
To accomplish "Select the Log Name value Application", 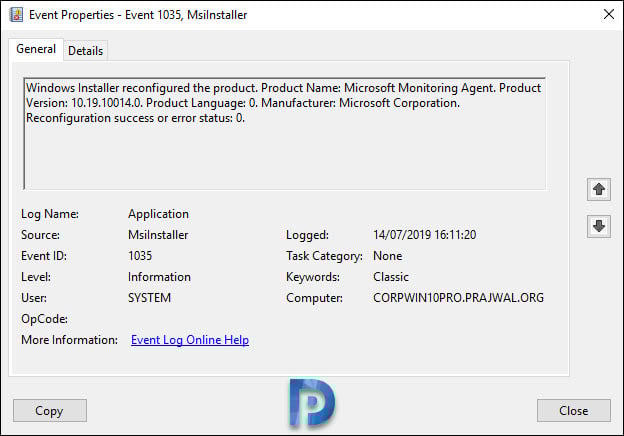I will pos(158,214).
